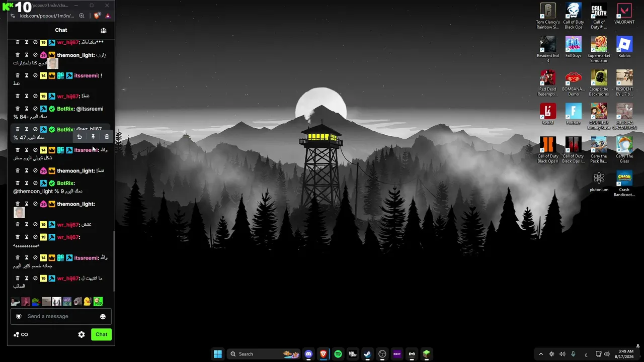
Task: Click the zoom magnifier in address bar
Action: [82, 16]
